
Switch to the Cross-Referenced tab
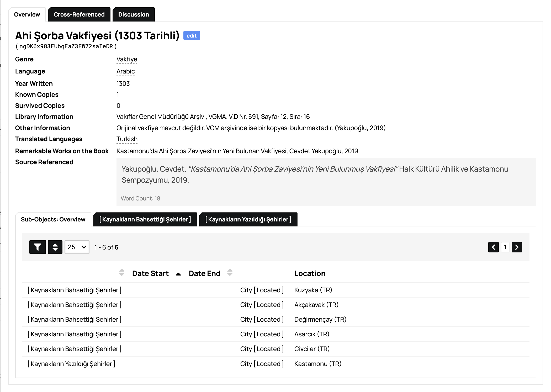[x=79, y=14]
